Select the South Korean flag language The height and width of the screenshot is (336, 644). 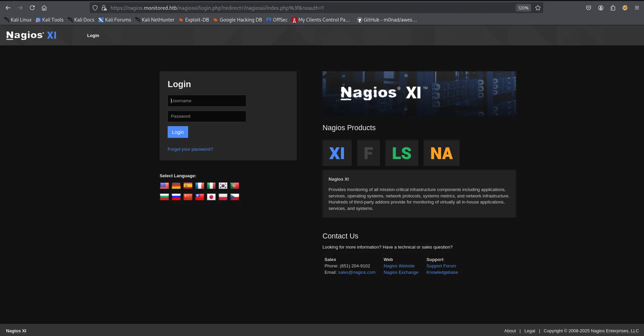pyautogui.click(x=223, y=186)
